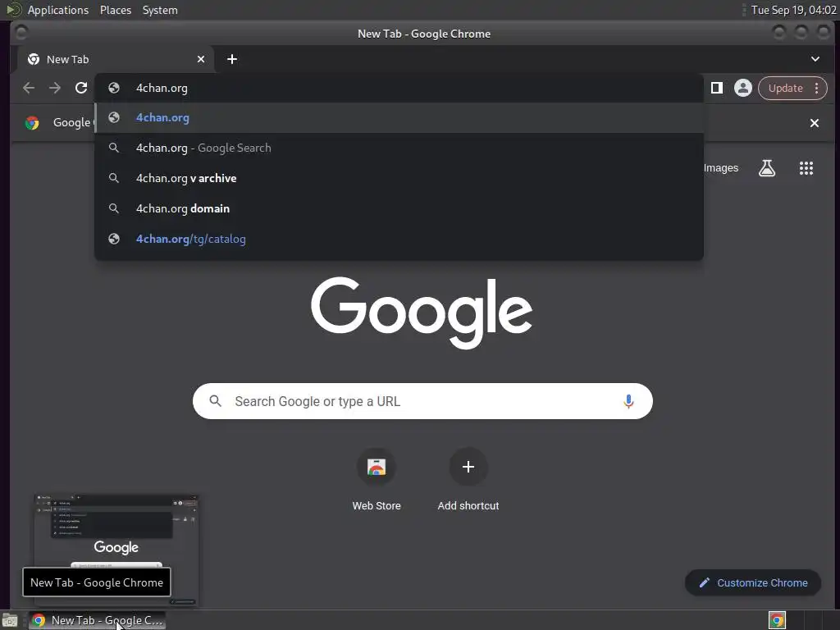Image resolution: width=840 pixels, height=630 pixels.
Task: Click the Google logo
Action: click(x=422, y=313)
